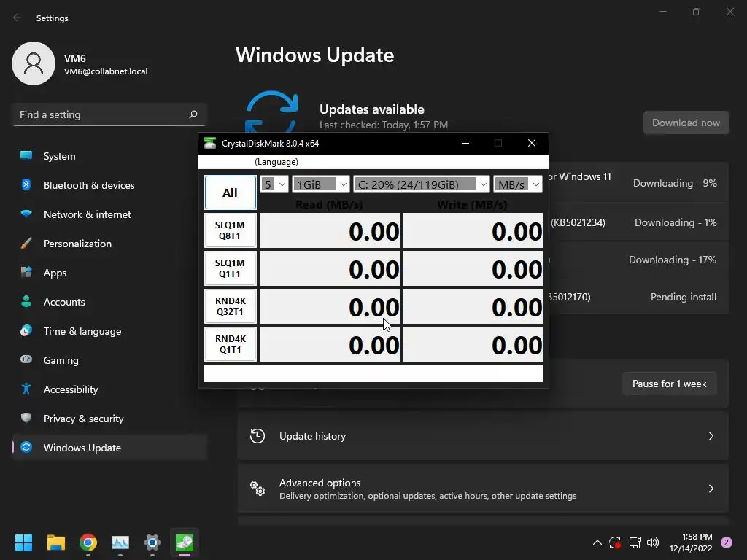Viewport: 747px width, 560px height.
Task: Run the RND4K Q32T1 test
Action: coord(230,306)
